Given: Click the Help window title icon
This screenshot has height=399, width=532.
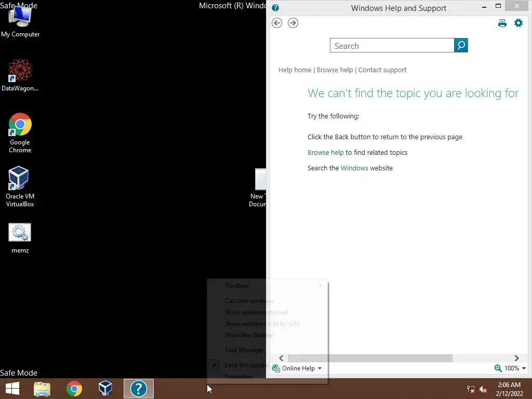Looking at the screenshot, I should (275, 8).
